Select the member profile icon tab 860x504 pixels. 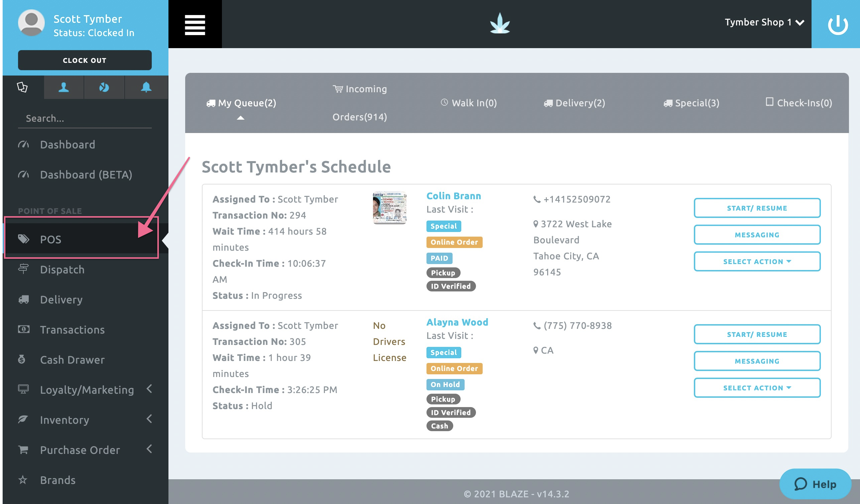coord(64,87)
